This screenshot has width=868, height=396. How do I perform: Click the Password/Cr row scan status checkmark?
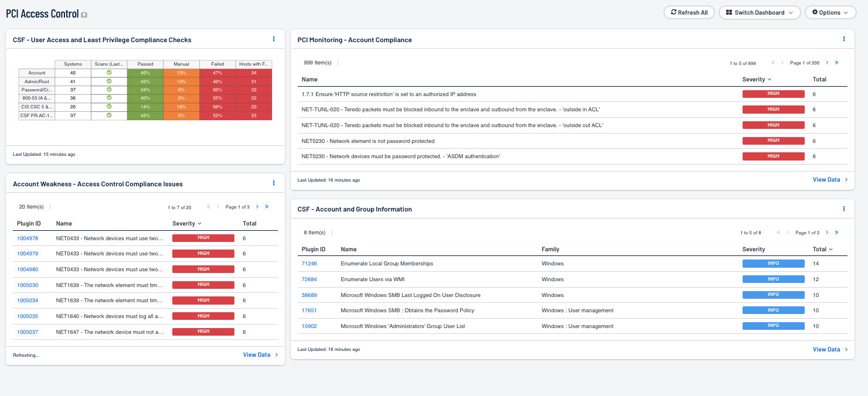109,90
